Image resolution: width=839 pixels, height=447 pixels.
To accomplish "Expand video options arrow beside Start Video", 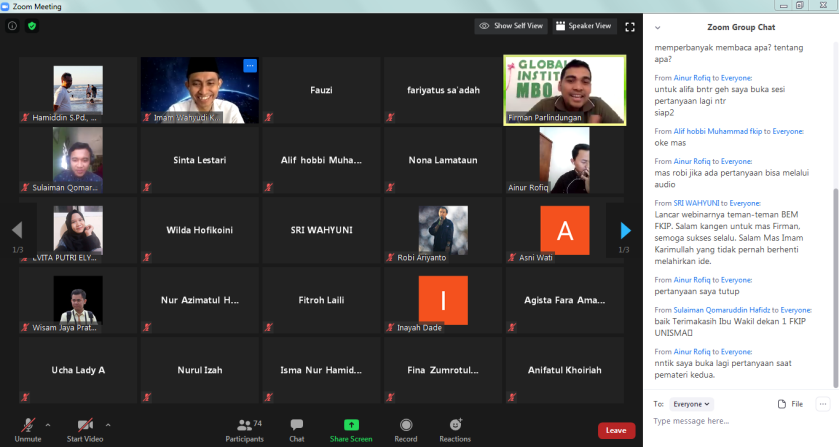I will [108, 424].
